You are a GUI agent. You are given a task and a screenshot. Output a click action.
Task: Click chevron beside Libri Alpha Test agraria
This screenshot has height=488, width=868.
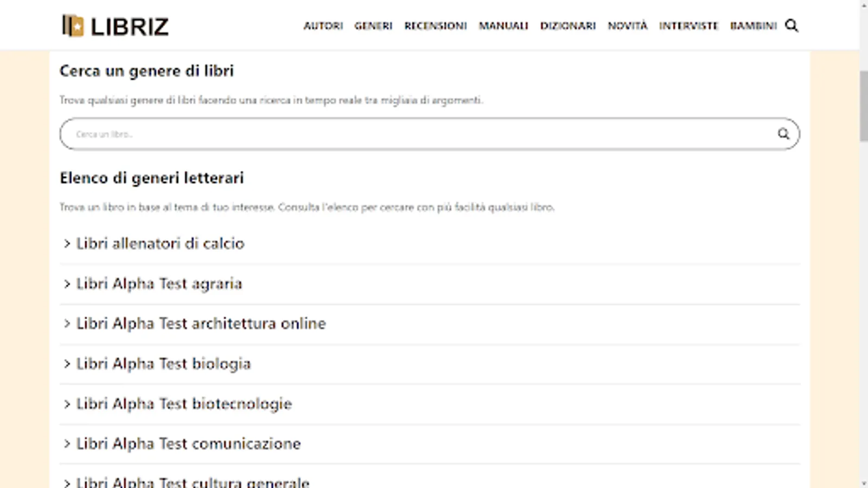point(67,284)
